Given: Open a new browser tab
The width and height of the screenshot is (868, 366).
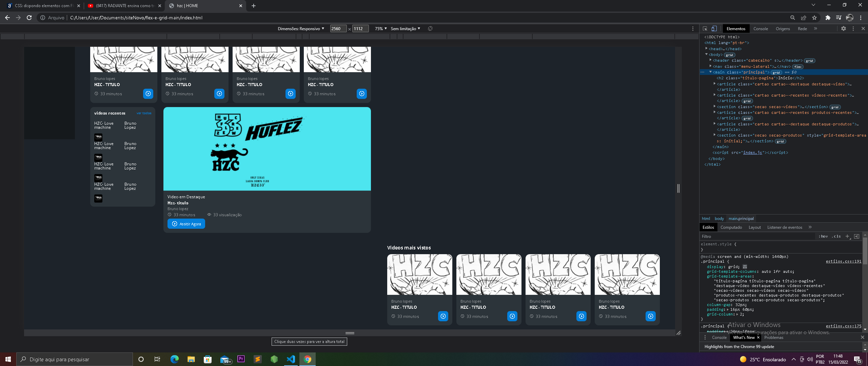Looking at the screenshot, I should [253, 5].
